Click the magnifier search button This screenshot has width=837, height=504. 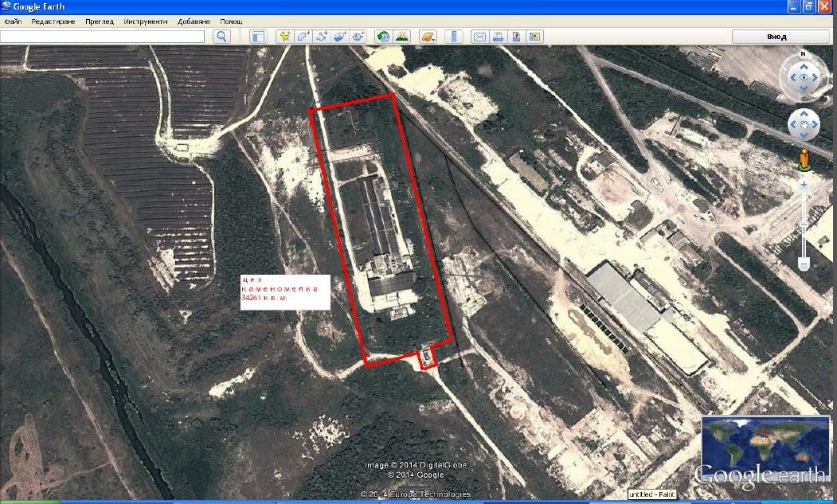click(221, 37)
